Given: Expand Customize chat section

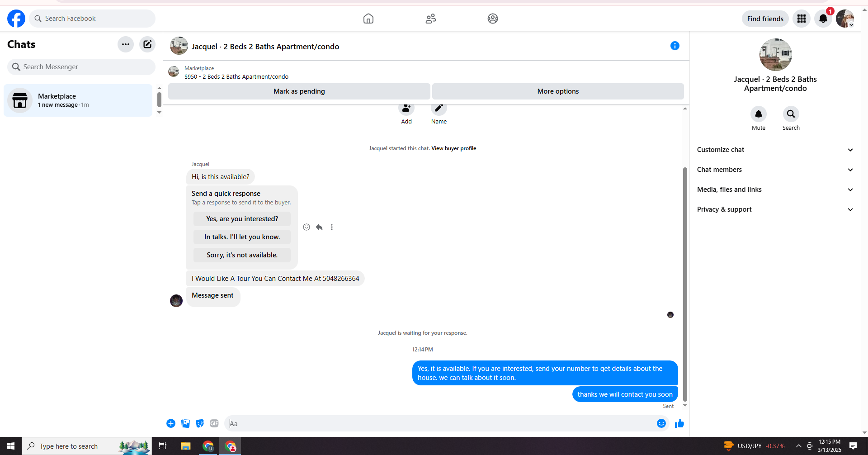Looking at the screenshot, I should pos(775,150).
